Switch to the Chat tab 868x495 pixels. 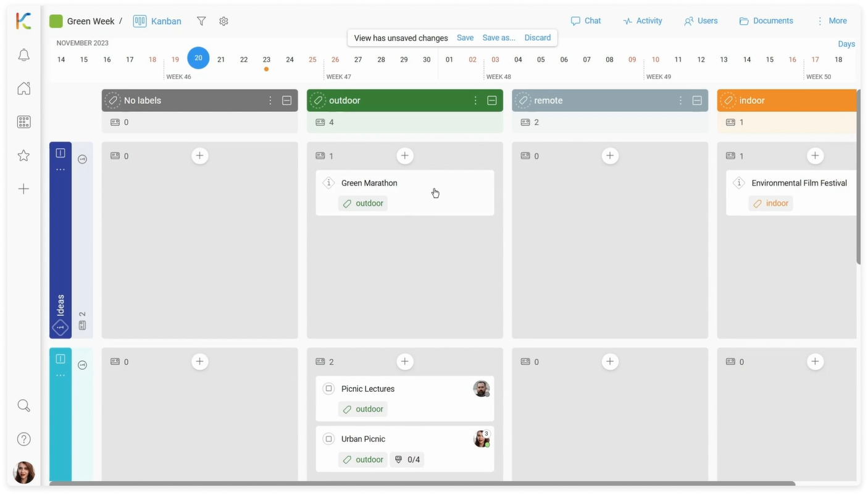click(585, 21)
